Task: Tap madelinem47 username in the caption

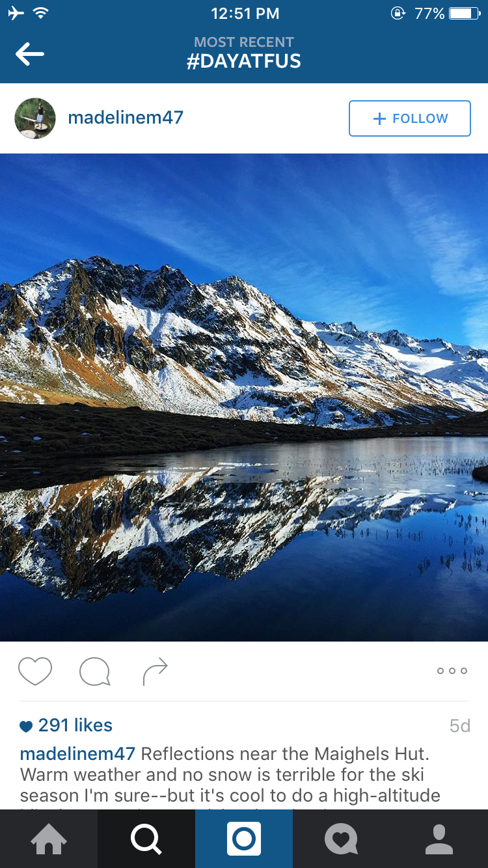Action: [x=77, y=754]
